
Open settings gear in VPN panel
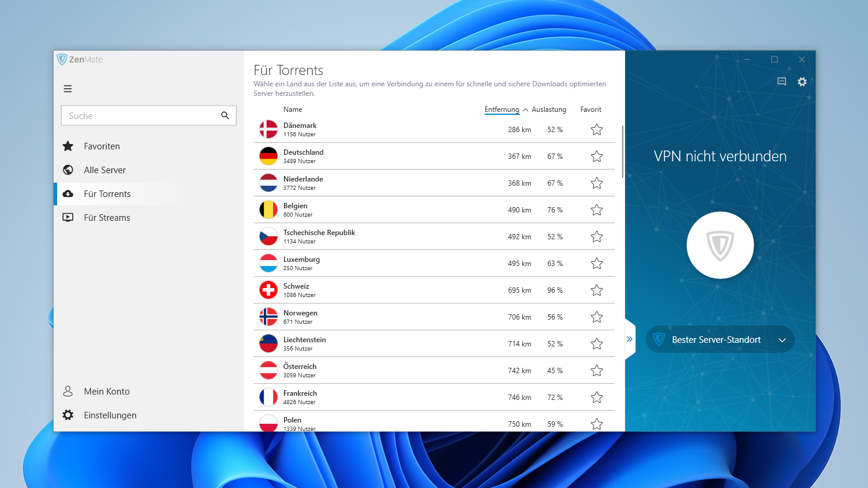[802, 82]
